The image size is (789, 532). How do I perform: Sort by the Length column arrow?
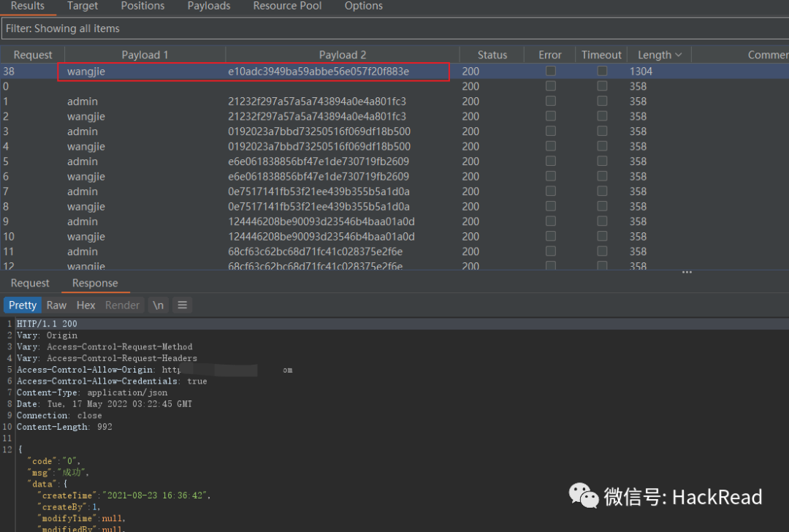tap(679, 55)
